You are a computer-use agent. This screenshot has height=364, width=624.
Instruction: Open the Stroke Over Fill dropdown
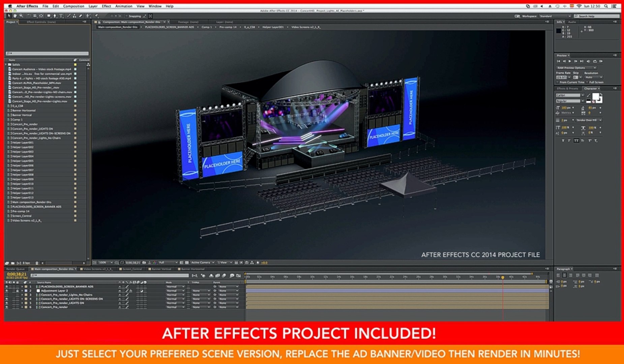coord(589,120)
